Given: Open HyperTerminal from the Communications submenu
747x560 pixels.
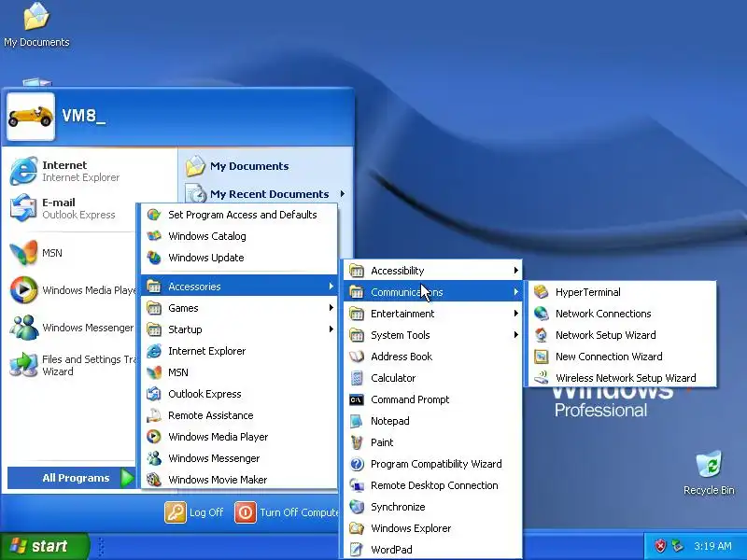Looking at the screenshot, I should pos(621,292).
